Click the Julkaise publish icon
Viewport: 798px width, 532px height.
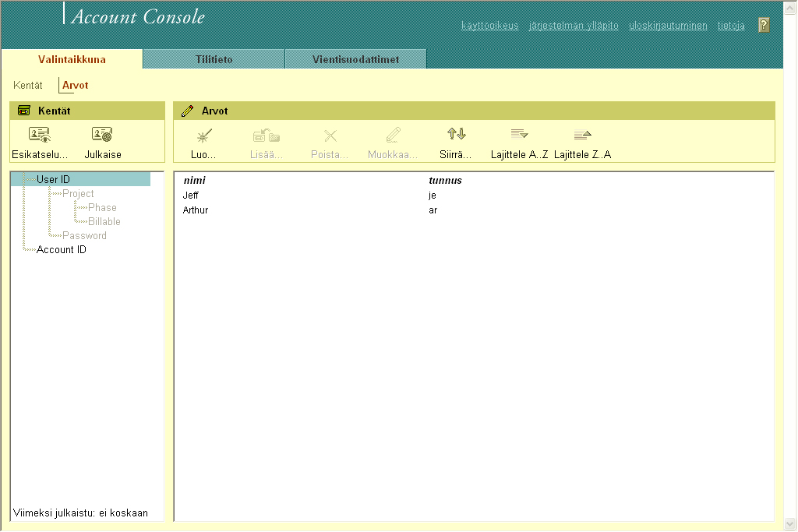pos(102,135)
